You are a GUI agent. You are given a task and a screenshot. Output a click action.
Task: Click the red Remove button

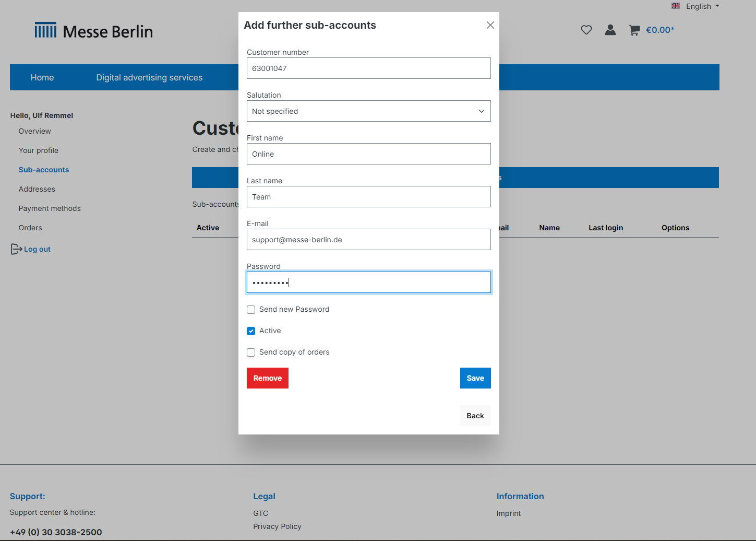pyautogui.click(x=268, y=378)
